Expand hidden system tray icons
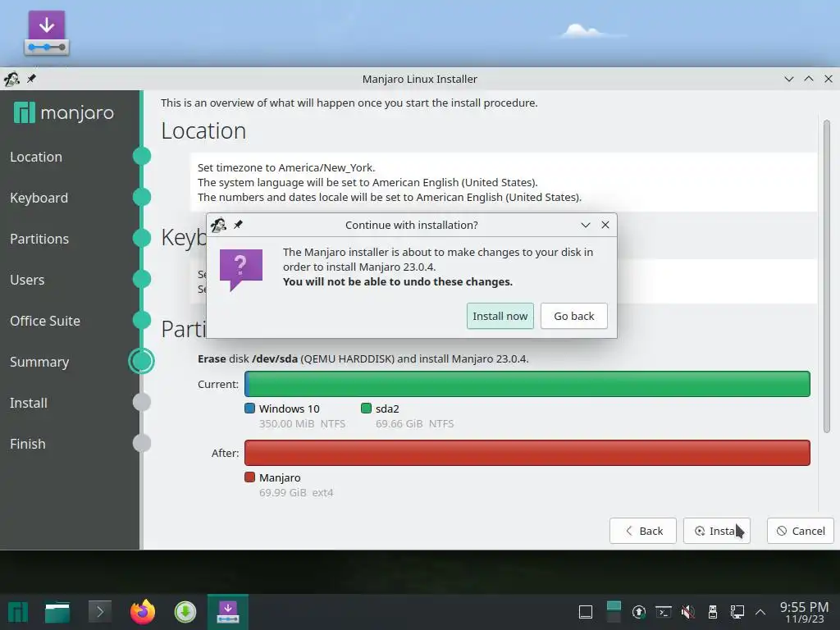The height and width of the screenshot is (630, 840). point(760,612)
